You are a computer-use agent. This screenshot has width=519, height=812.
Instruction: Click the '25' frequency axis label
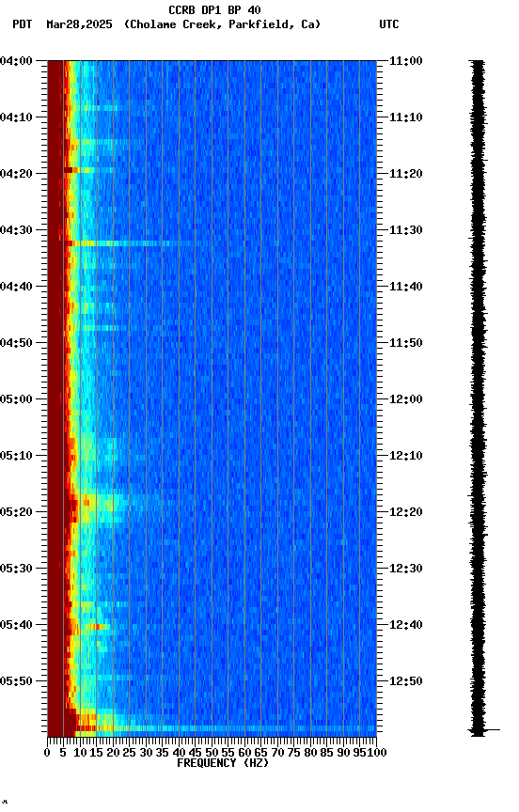[x=130, y=753]
